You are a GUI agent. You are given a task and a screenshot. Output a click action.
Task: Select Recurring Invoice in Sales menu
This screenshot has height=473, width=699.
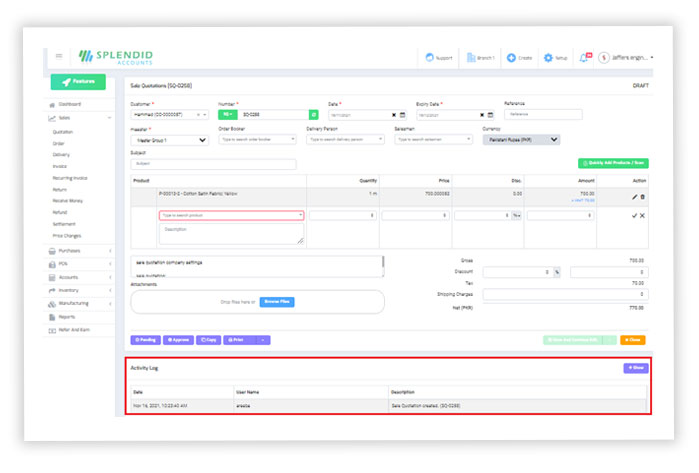coord(75,178)
